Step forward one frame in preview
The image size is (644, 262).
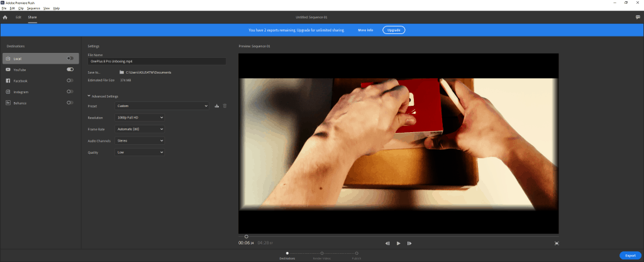click(409, 244)
